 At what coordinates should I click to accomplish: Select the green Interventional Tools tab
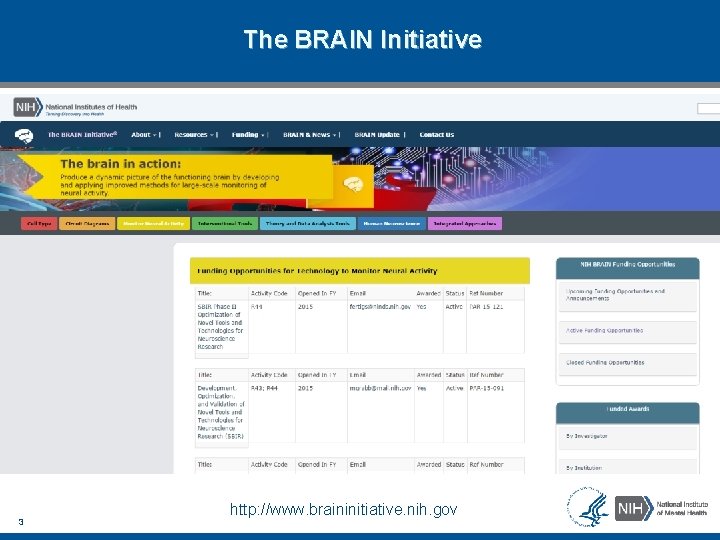[x=225, y=224]
